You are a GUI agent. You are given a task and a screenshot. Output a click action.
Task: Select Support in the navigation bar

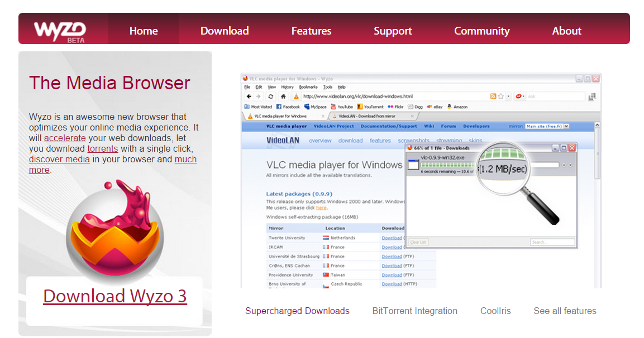392,31
